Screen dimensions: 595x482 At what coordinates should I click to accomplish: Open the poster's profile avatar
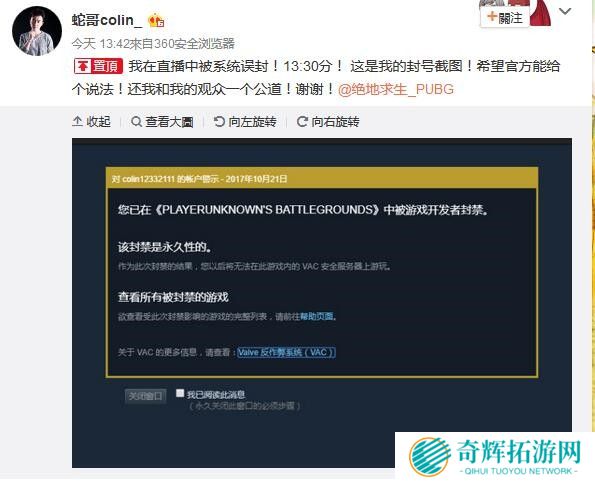coord(37,31)
